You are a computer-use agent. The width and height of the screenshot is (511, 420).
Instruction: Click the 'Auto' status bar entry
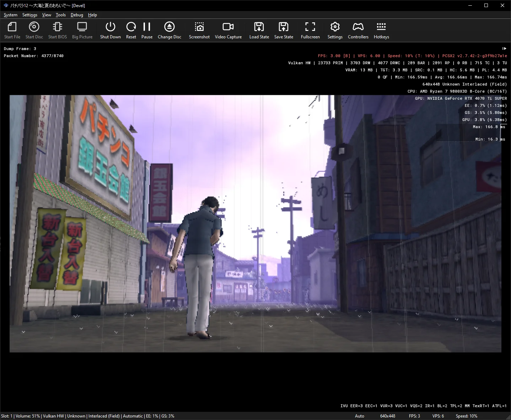[x=360, y=416]
